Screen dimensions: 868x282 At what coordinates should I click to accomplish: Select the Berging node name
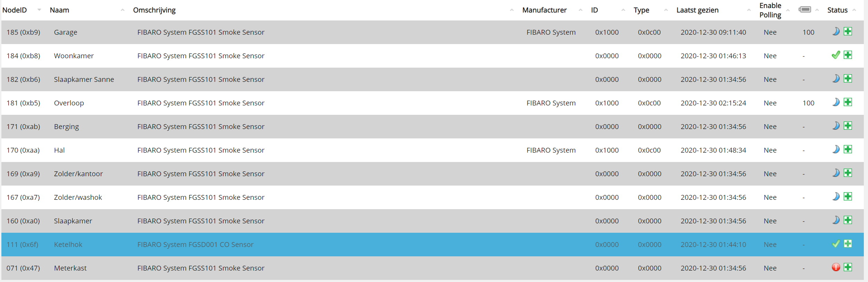[66, 127]
